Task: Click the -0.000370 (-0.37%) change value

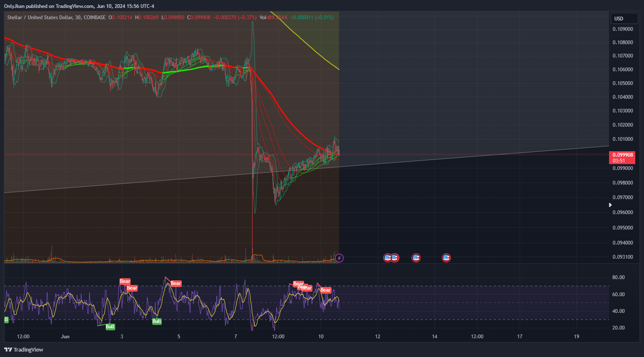Action: click(235, 17)
